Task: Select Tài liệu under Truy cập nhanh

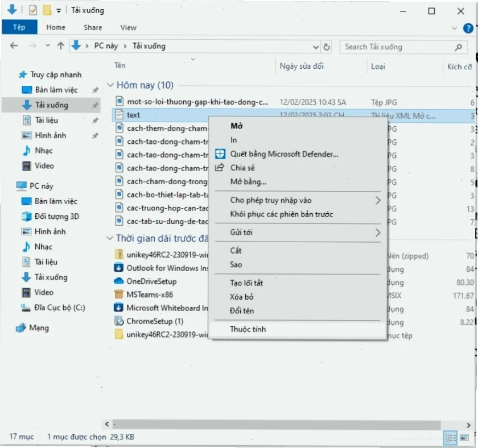Action: point(46,121)
